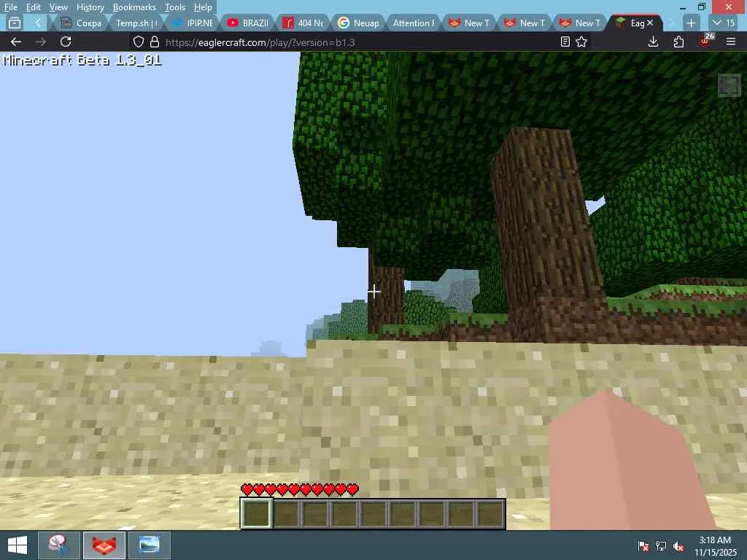
Task: Open tracking protection shield info
Action: pyautogui.click(x=138, y=42)
